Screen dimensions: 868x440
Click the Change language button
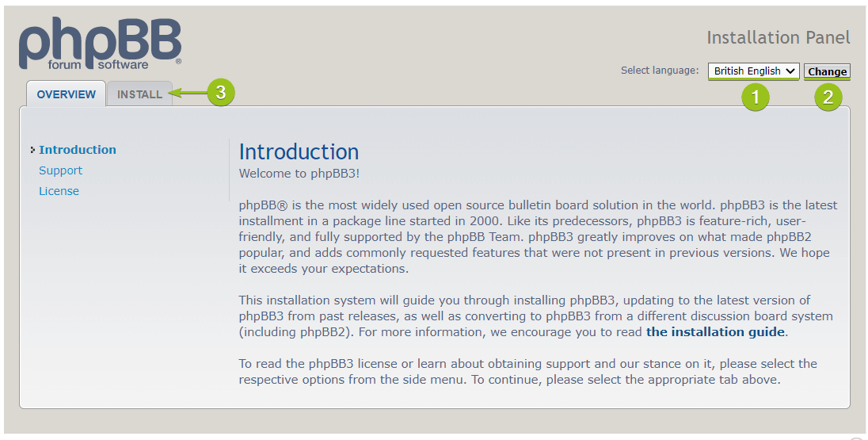coord(827,71)
